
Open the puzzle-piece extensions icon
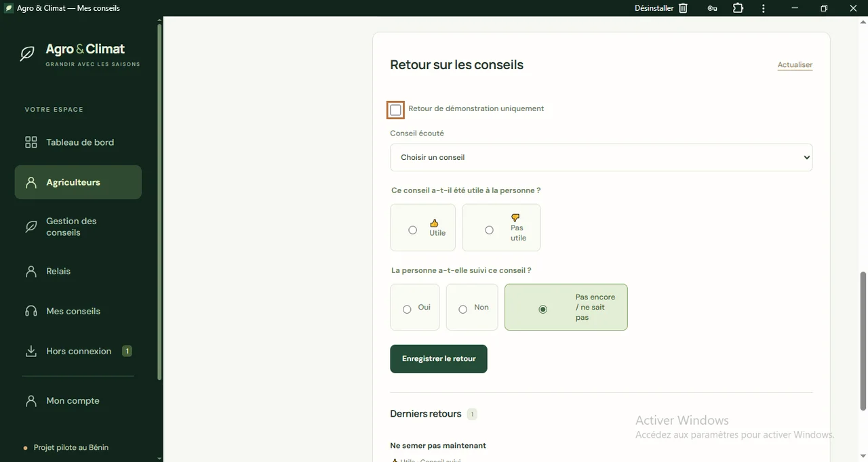click(x=738, y=8)
